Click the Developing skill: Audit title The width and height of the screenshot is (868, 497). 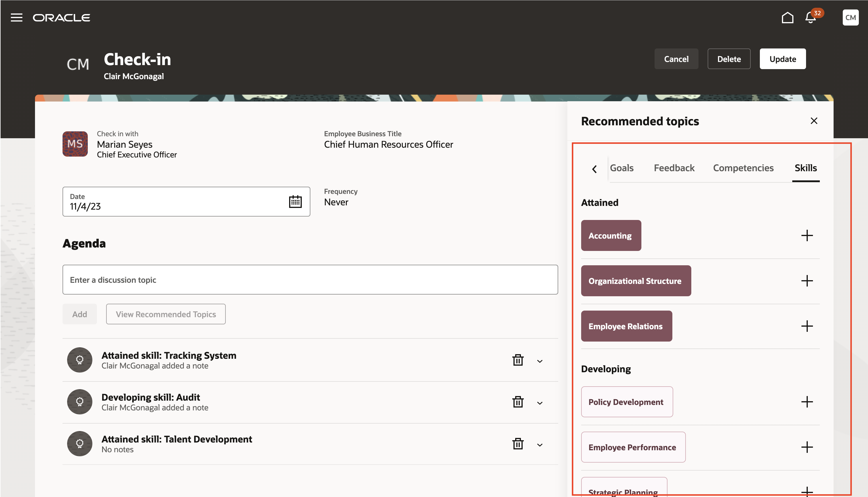coord(151,397)
